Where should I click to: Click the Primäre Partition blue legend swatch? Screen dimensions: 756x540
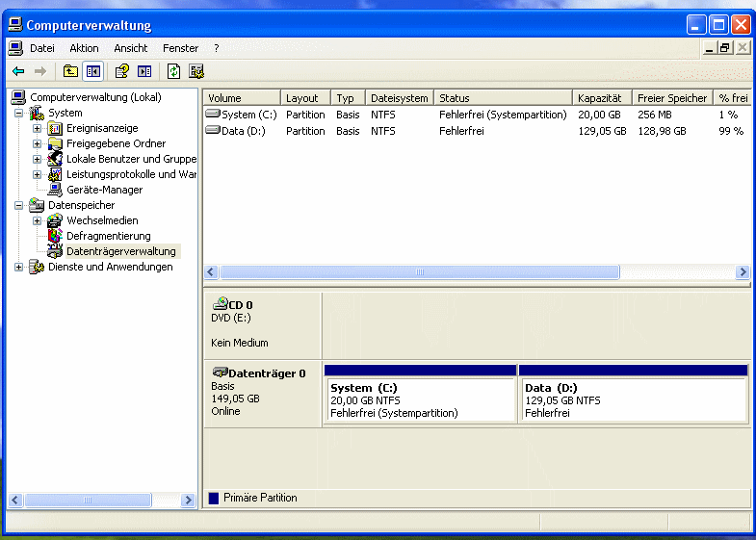click(x=214, y=498)
